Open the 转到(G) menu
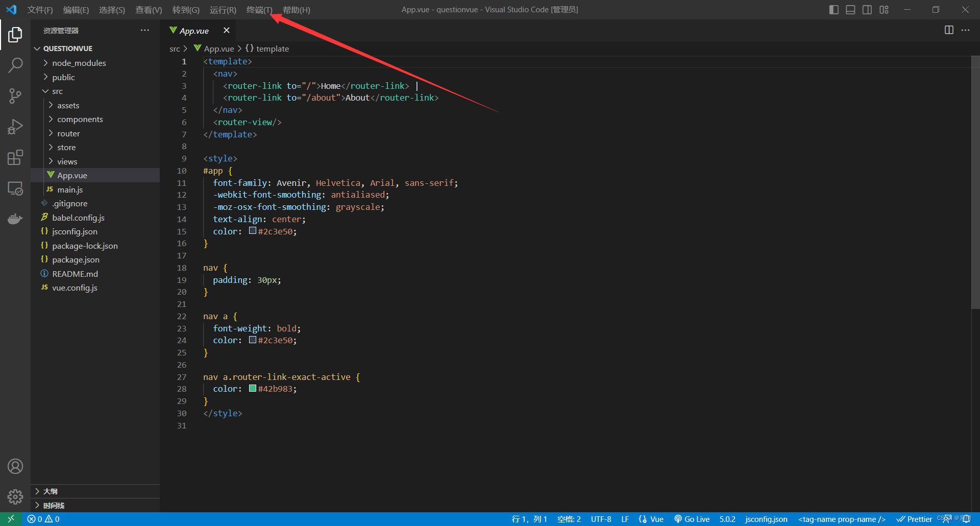 (x=186, y=10)
